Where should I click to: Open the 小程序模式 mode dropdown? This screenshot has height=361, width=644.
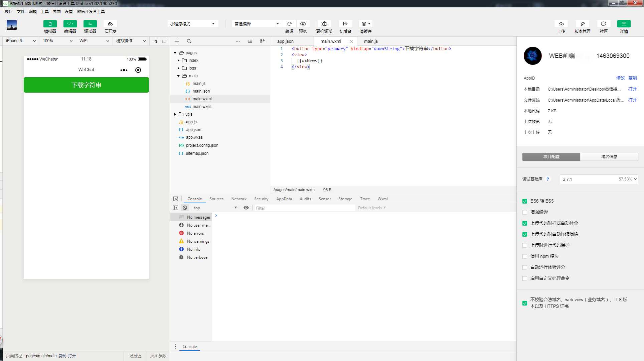[x=192, y=24]
